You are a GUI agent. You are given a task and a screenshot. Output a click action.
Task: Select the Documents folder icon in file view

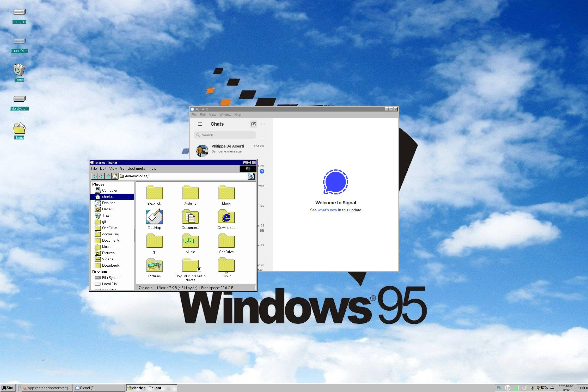coord(191,219)
